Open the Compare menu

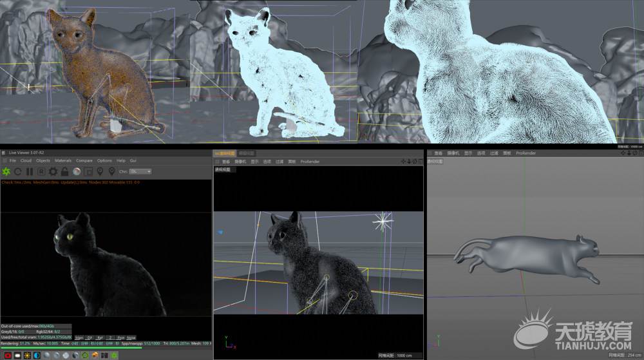click(x=84, y=160)
